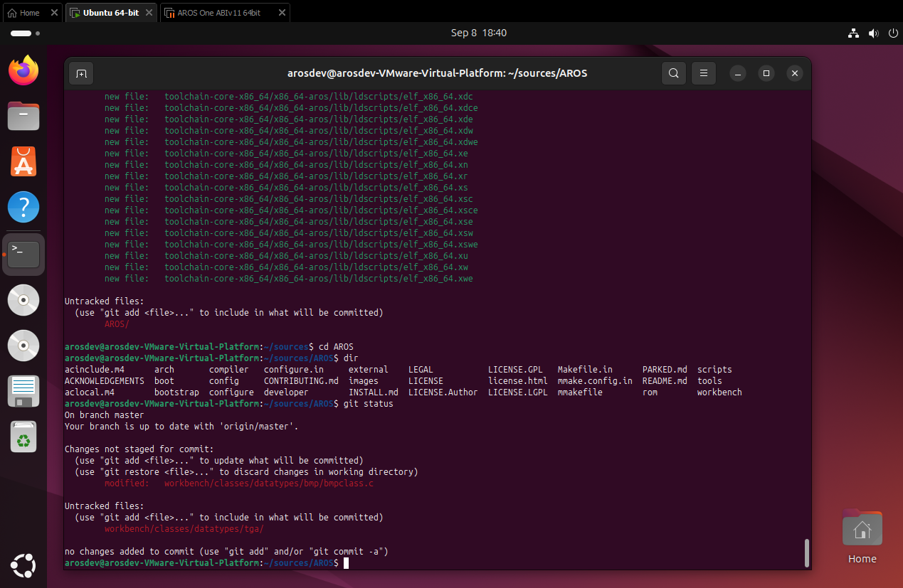Click the 'origin/master' up to date line

click(181, 427)
